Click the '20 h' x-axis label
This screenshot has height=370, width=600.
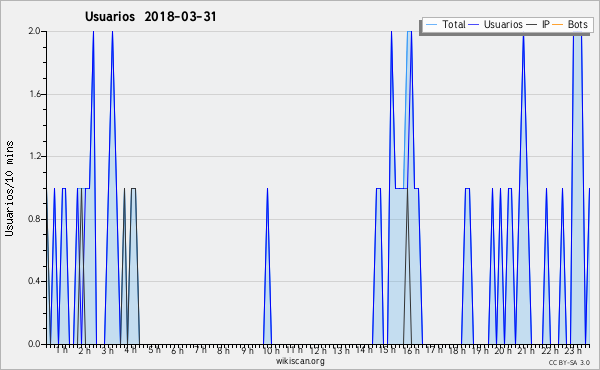pos(504,350)
